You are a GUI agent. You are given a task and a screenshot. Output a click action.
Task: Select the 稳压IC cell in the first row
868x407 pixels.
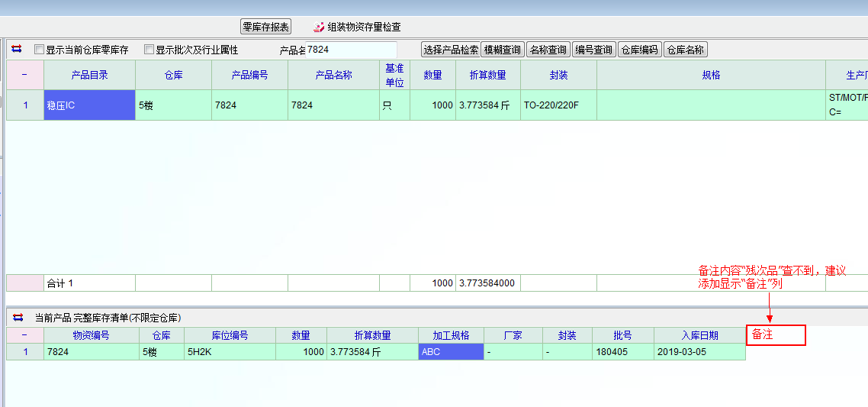pyautogui.click(x=89, y=105)
